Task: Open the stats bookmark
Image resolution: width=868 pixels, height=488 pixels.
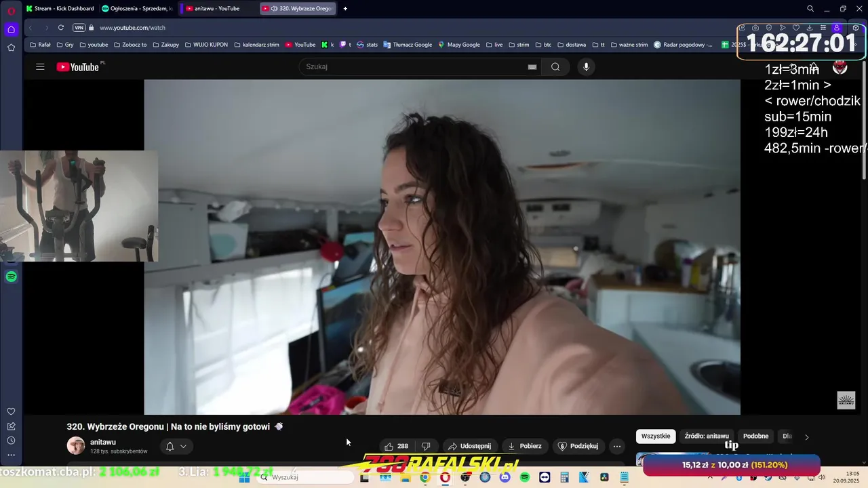Action: [368, 45]
